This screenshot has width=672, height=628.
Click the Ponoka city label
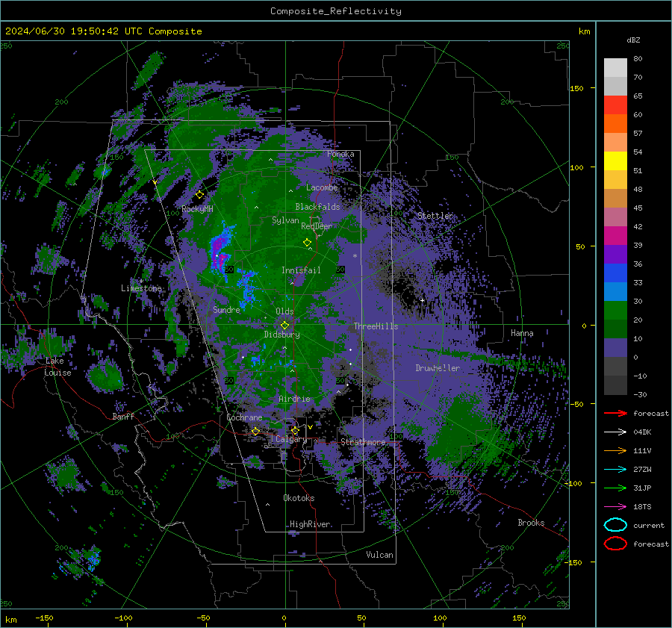340,154
